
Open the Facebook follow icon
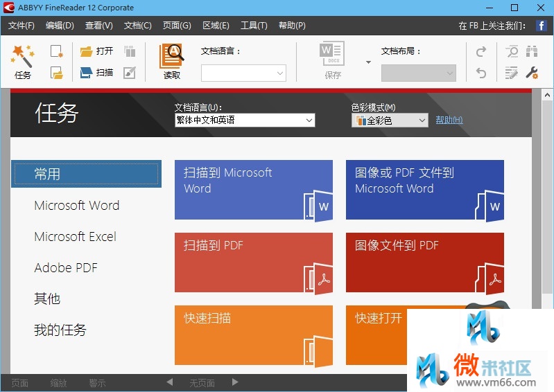(542, 26)
